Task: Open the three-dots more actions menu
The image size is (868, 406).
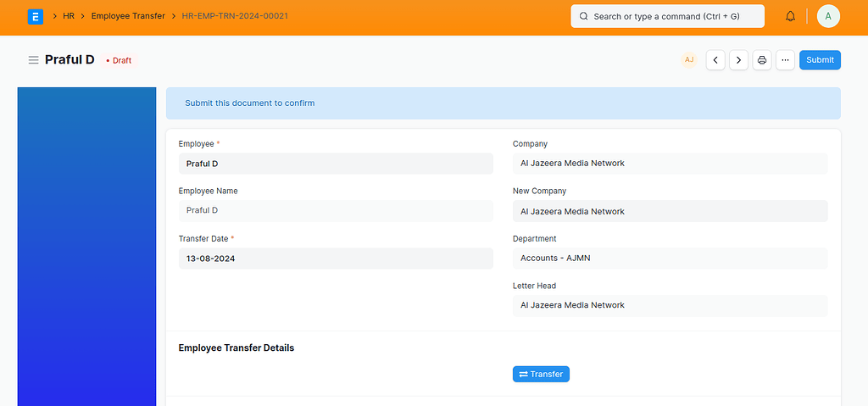Action: (785, 60)
